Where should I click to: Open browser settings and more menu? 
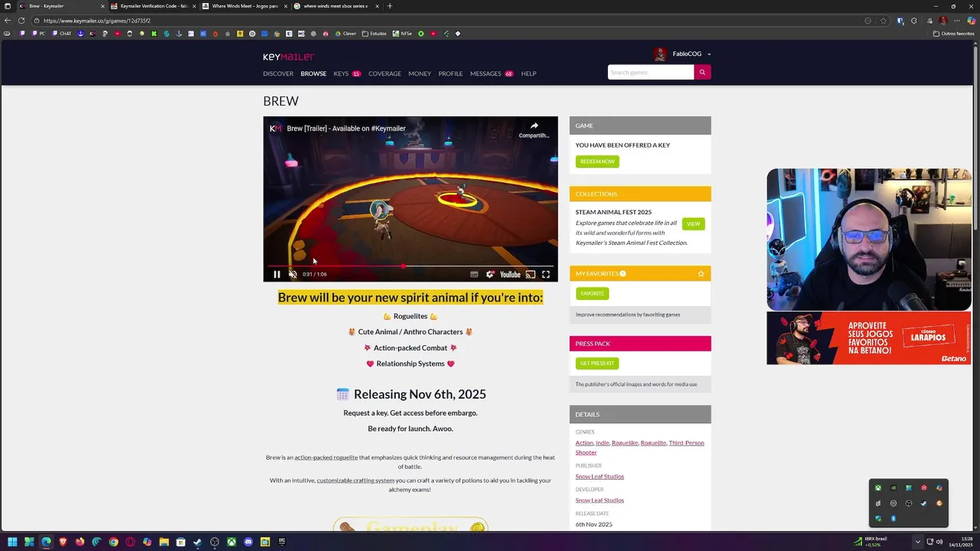[958, 21]
